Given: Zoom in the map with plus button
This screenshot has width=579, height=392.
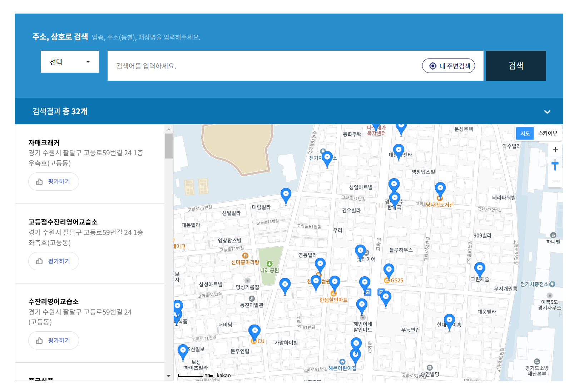Looking at the screenshot, I should (x=555, y=149).
